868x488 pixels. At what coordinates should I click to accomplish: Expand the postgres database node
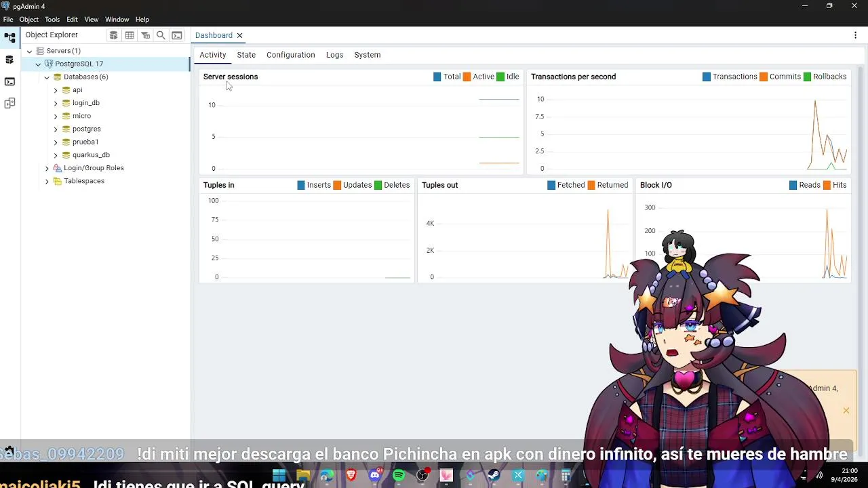point(56,129)
